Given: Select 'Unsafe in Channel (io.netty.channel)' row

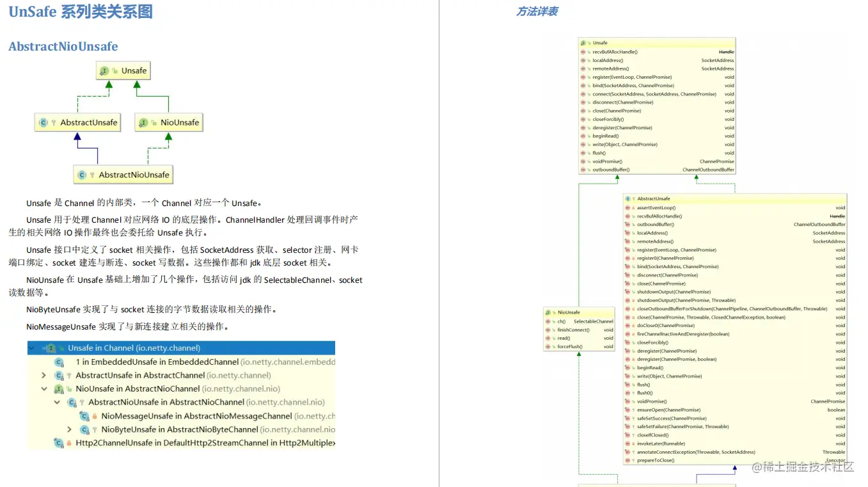Looking at the screenshot, I should coord(181,348).
